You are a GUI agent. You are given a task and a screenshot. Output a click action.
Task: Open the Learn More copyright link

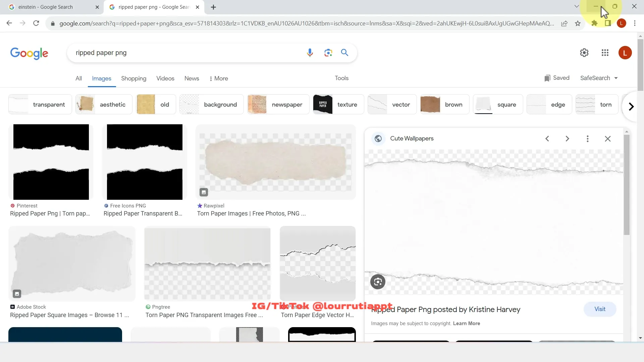(x=466, y=323)
